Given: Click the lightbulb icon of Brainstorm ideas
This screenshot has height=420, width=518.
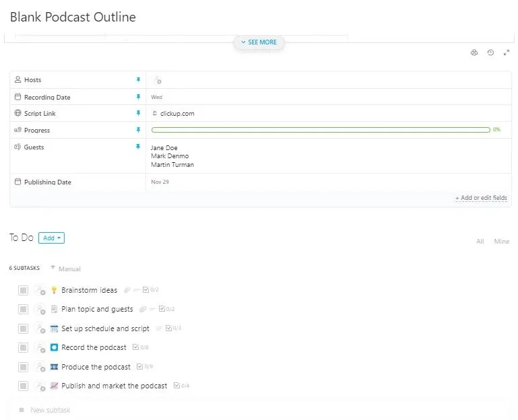Looking at the screenshot, I should [x=54, y=290].
